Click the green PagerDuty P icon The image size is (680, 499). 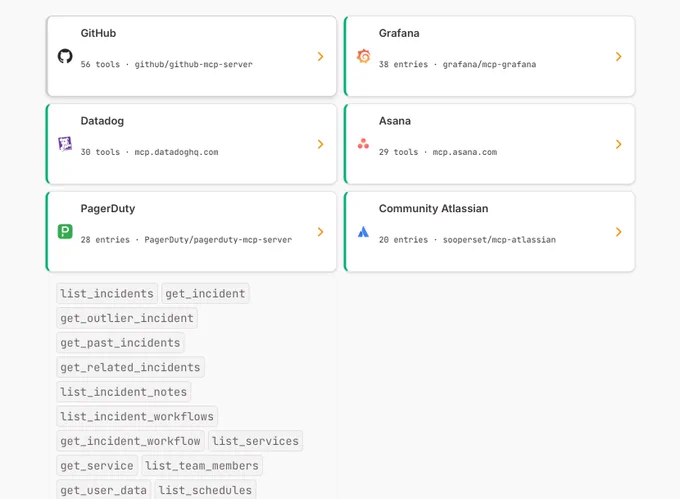click(65, 232)
